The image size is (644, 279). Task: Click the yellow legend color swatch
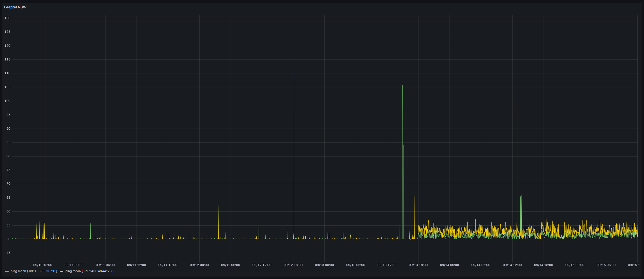pos(62,271)
